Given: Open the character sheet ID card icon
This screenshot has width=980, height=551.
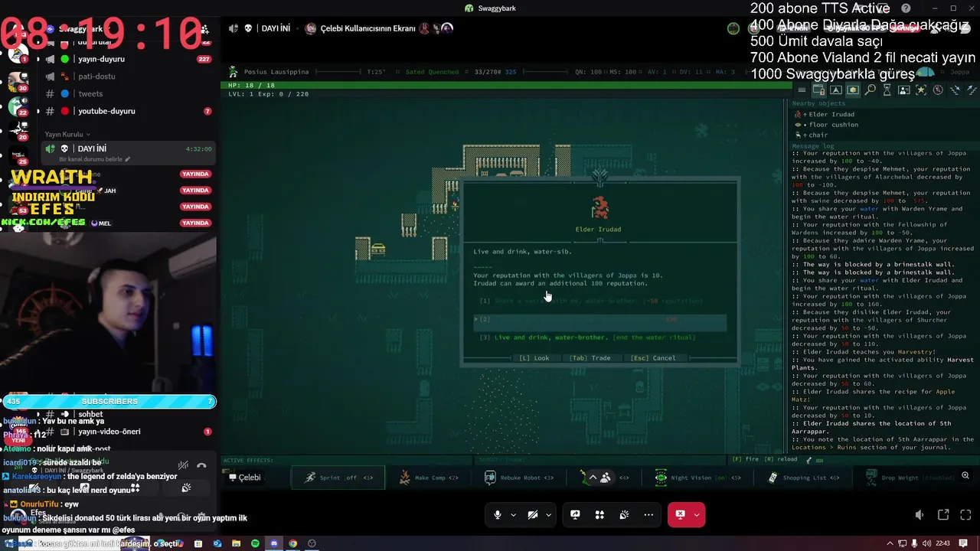Looking at the screenshot, I should click(x=904, y=90).
